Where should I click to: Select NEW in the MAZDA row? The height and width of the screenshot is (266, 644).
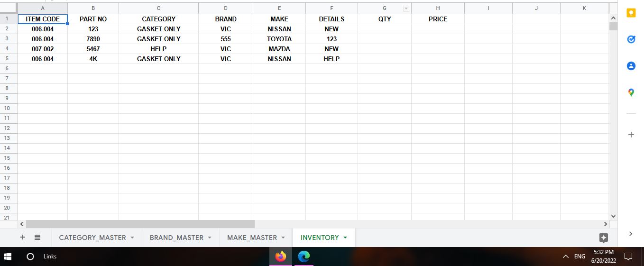pos(331,49)
